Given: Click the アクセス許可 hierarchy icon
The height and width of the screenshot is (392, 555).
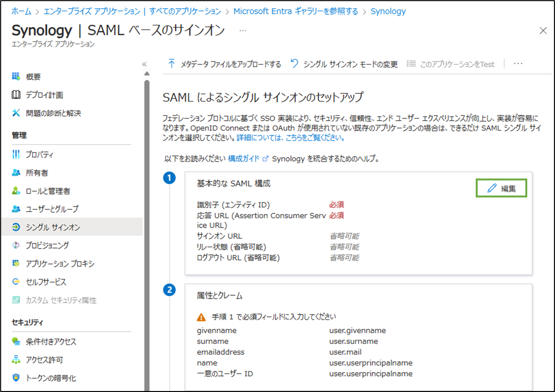Looking at the screenshot, I should (x=16, y=359).
